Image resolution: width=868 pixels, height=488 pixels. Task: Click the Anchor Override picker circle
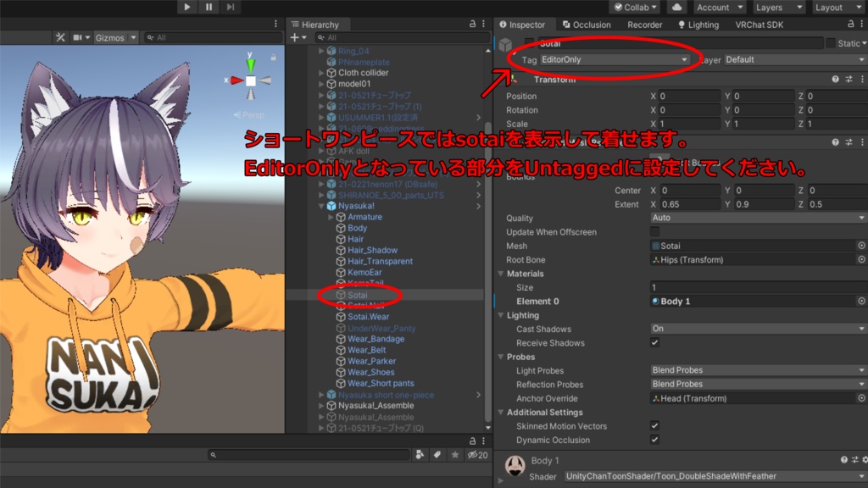861,398
